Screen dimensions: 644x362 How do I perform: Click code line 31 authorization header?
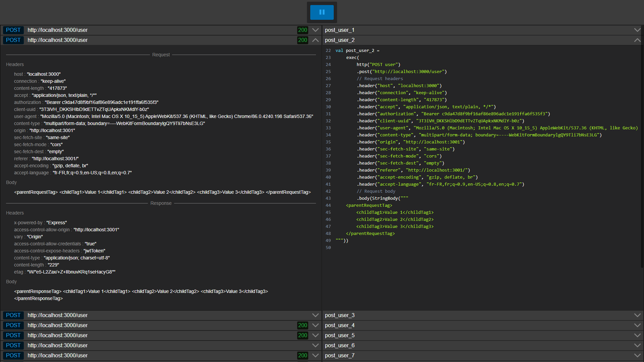tap(453, 114)
